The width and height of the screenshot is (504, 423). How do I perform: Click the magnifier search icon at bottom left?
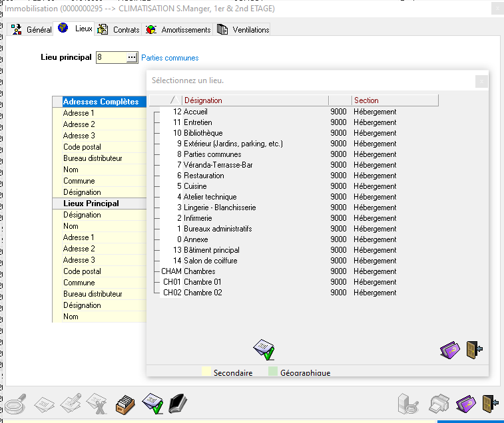pos(15,403)
